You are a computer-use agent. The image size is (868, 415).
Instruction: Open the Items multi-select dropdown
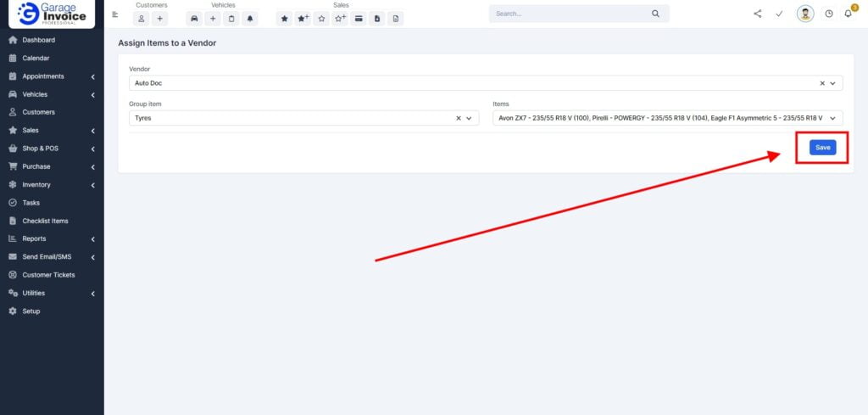(x=832, y=119)
